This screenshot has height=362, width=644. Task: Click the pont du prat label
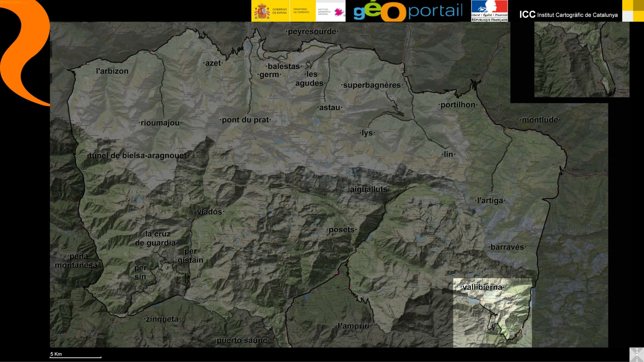246,120
